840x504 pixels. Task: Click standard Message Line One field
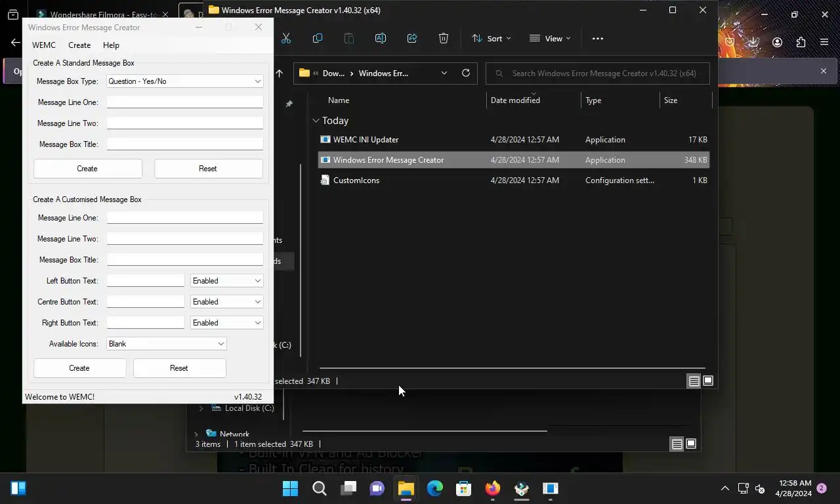[185, 102]
